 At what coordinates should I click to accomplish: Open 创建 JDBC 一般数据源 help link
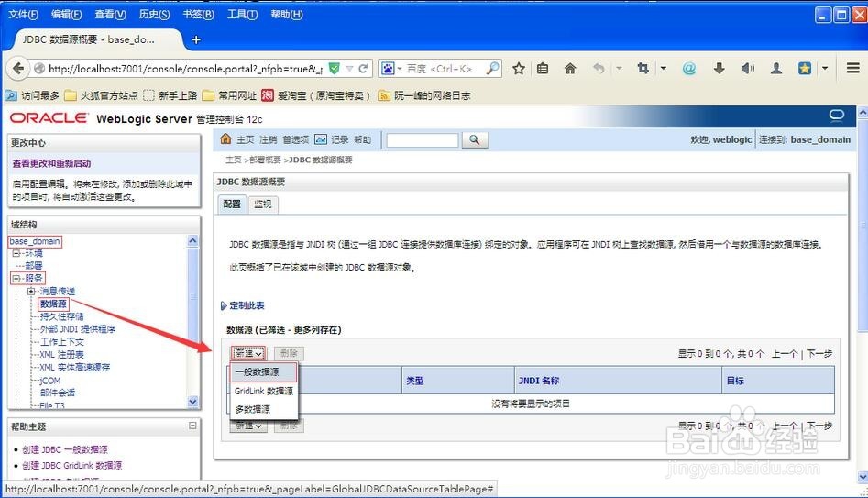(65, 449)
